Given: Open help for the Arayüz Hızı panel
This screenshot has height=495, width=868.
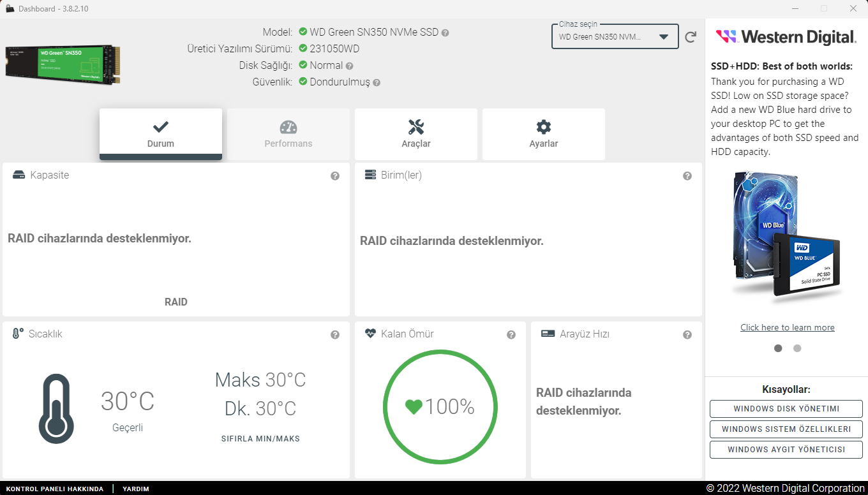Looking at the screenshot, I should pos(687,335).
